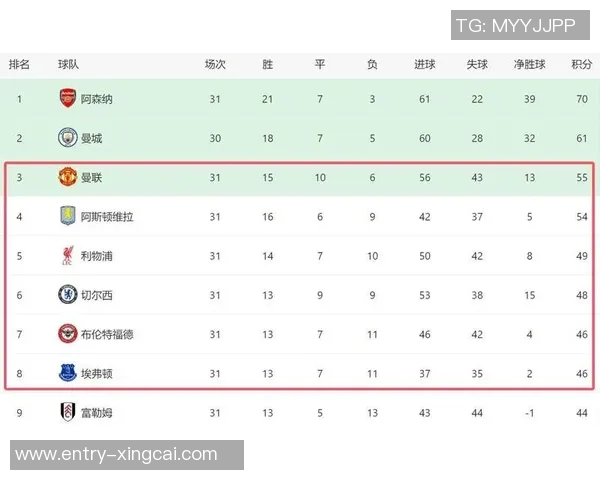The height and width of the screenshot is (480, 600).
Task: Click the Chelsea club crest icon
Action: click(x=67, y=295)
